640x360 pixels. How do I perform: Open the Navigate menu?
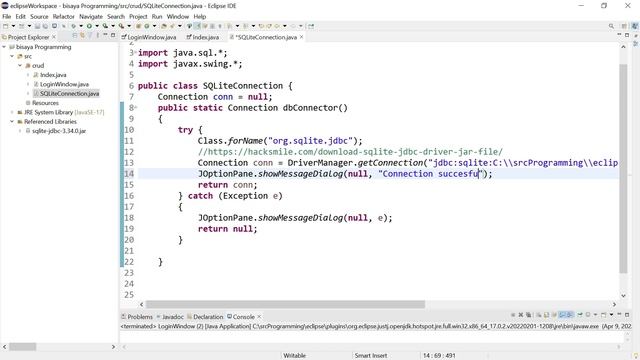[x=91, y=16]
